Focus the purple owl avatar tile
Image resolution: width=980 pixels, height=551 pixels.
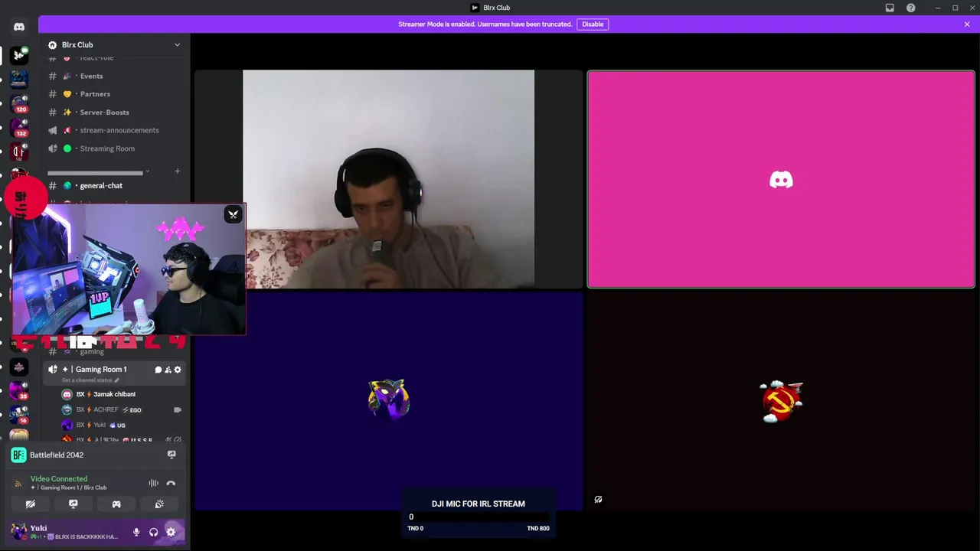coord(389,400)
